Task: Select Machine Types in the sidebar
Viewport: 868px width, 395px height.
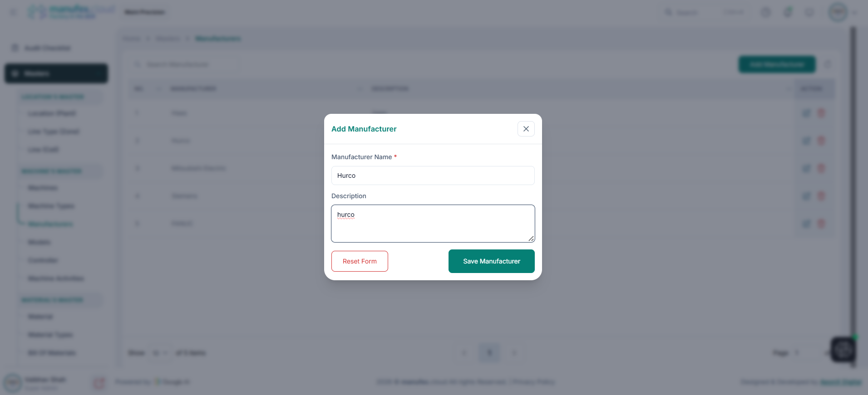Action: click(51, 206)
